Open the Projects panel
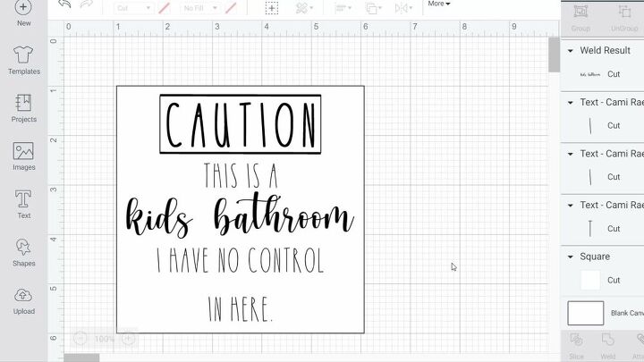The height and width of the screenshot is (362, 644). 23,105
